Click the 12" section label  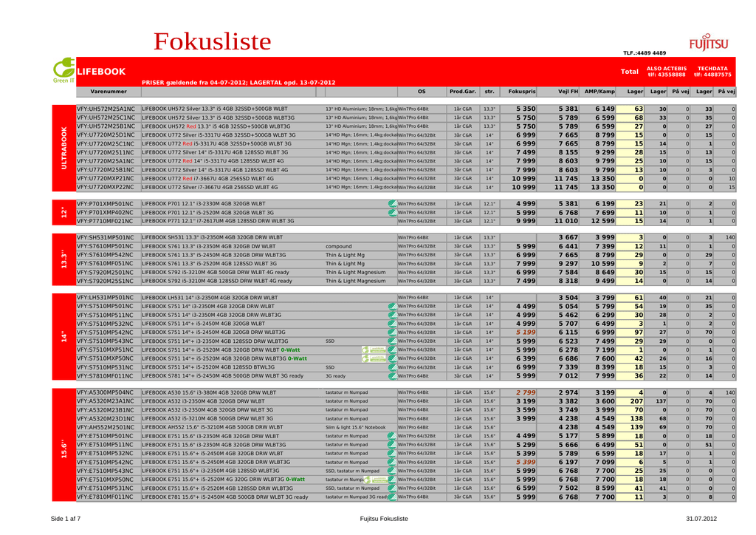[63, 212]
